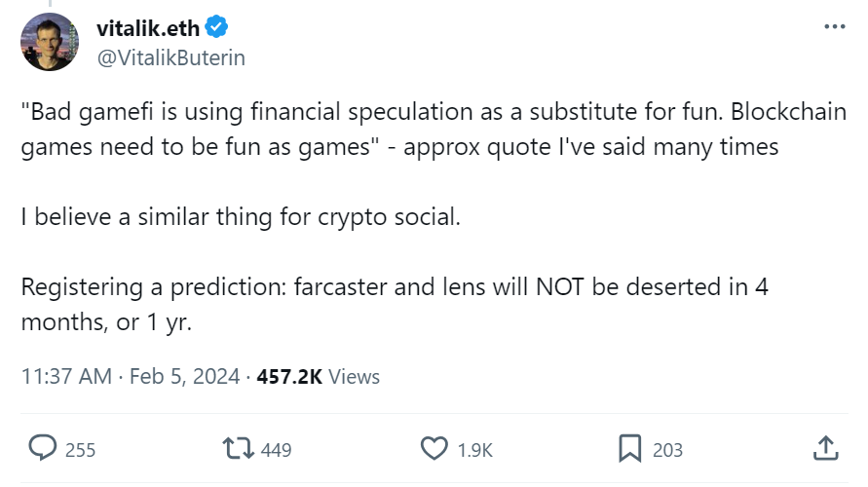Viewport: 868px width, 487px height.
Task: Click the repost arrows icon
Action: [237, 449]
